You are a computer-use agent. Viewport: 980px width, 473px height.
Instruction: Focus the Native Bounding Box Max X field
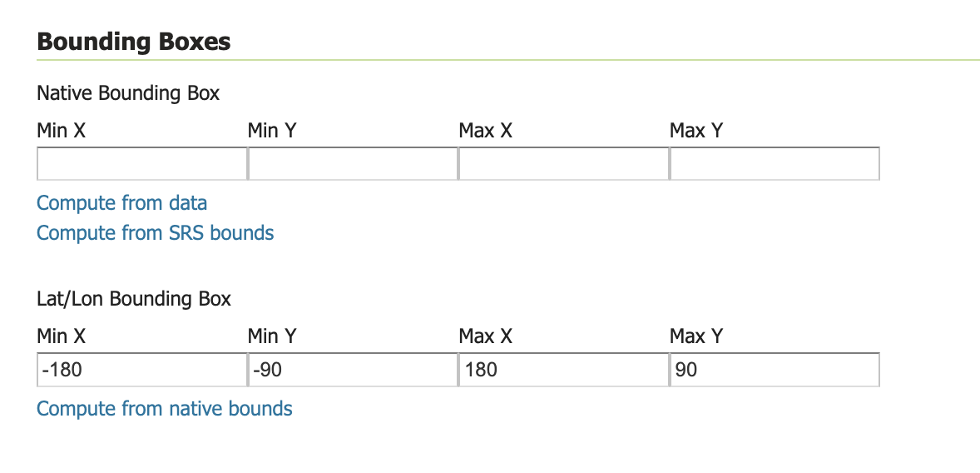[x=563, y=164]
